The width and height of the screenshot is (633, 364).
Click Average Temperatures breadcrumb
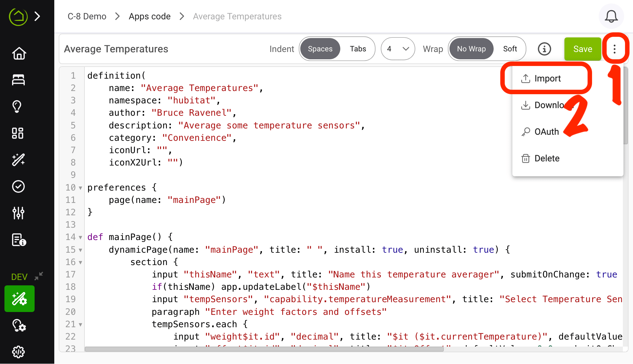click(237, 16)
